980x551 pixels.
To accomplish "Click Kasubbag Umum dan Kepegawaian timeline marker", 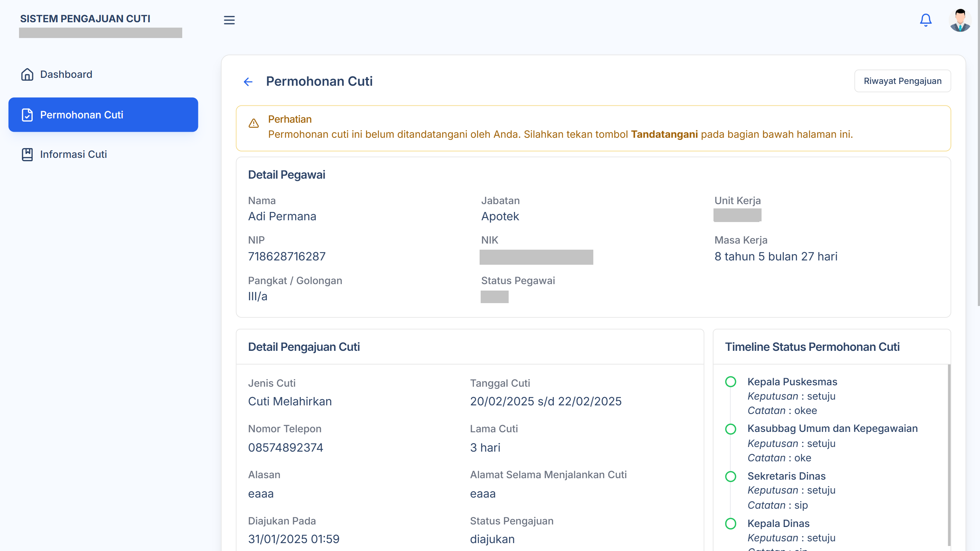I will (x=730, y=429).
